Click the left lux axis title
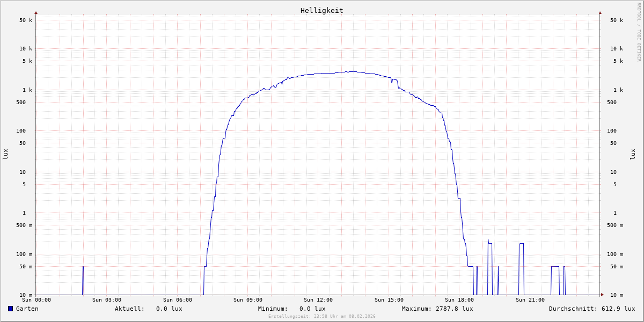 5,155
